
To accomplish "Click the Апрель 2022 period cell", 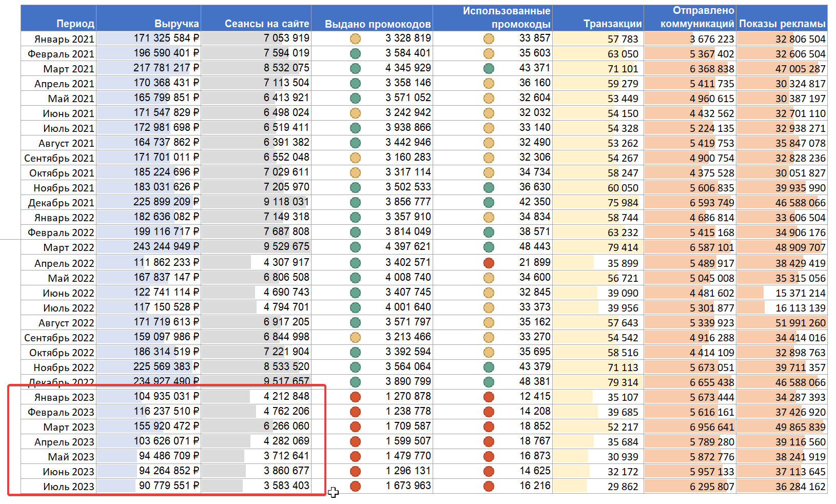I will 59,263.
